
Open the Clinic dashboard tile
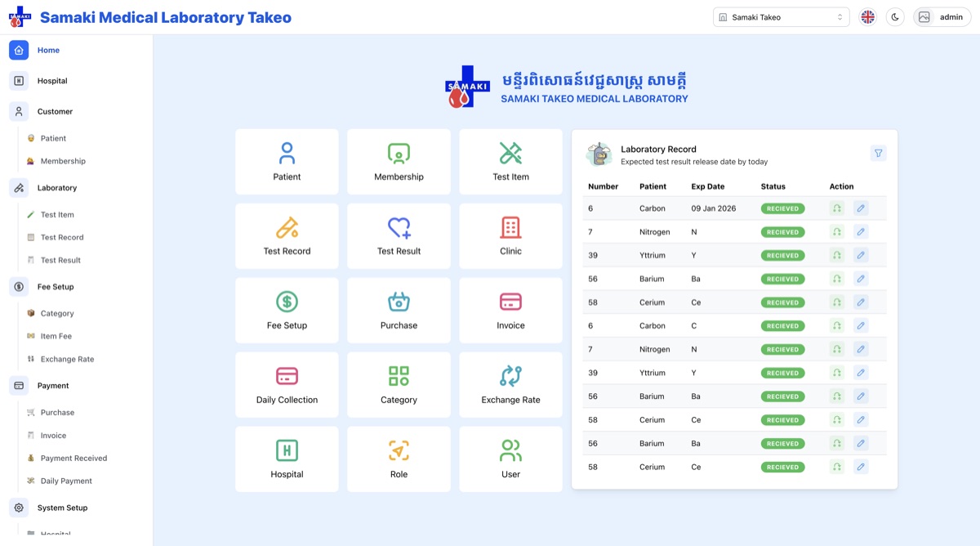[x=510, y=236]
